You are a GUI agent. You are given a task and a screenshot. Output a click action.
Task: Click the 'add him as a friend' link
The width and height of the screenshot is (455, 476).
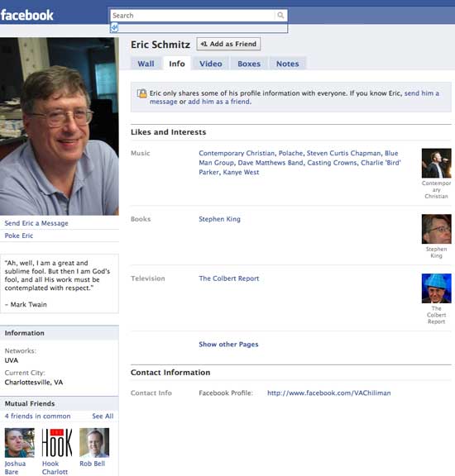219,102
